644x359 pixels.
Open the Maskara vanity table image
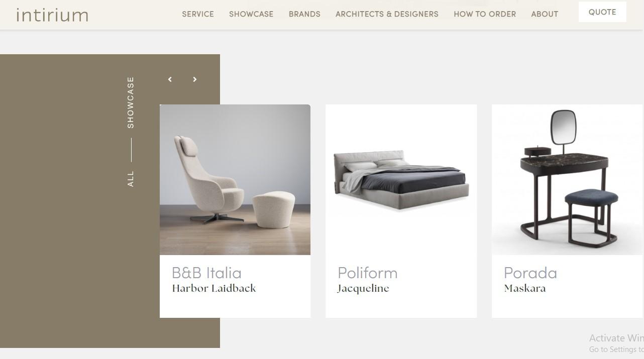(567, 180)
